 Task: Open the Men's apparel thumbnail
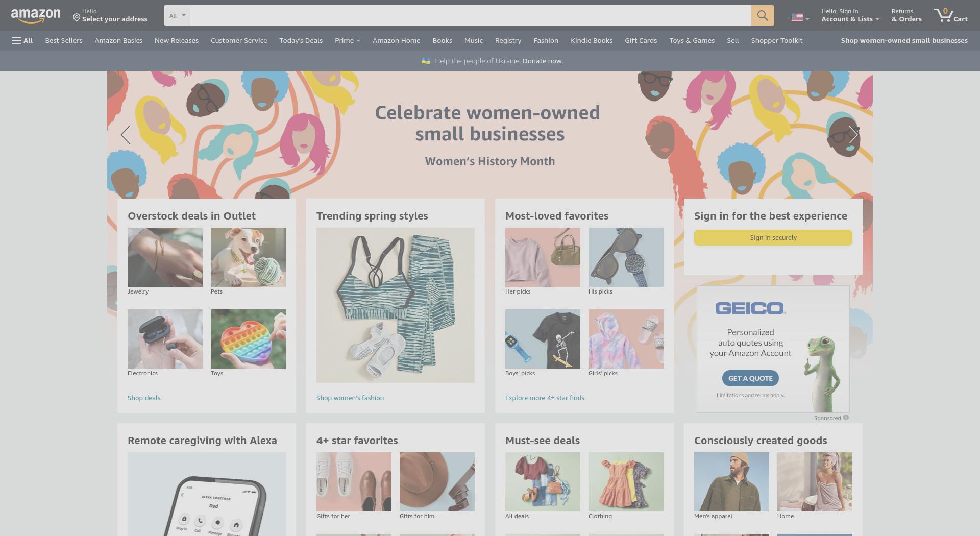tap(731, 482)
